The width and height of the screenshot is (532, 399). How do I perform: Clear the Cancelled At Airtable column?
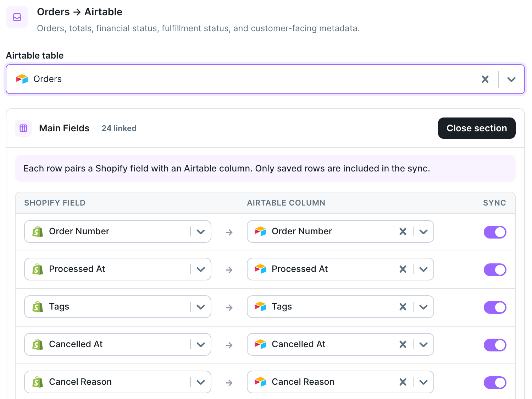[403, 344]
